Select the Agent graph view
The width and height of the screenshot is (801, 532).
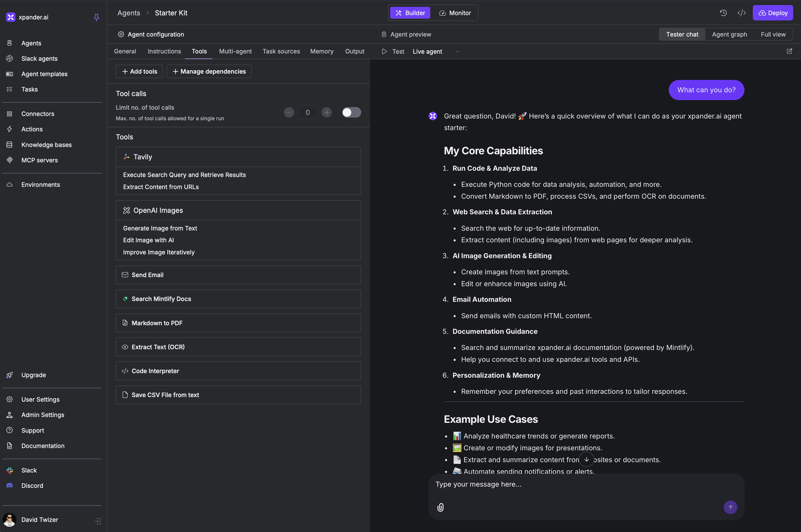tap(729, 34)
